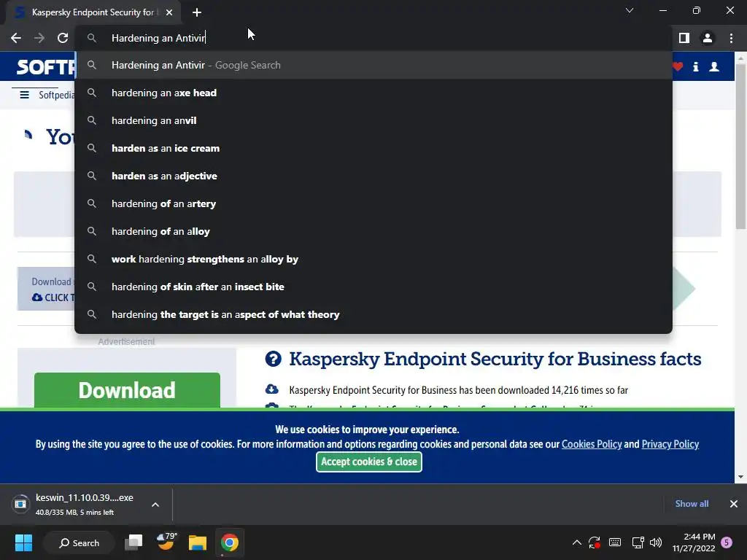
Task: Toggle the Chrome side panel
Action: pos(684,38)
